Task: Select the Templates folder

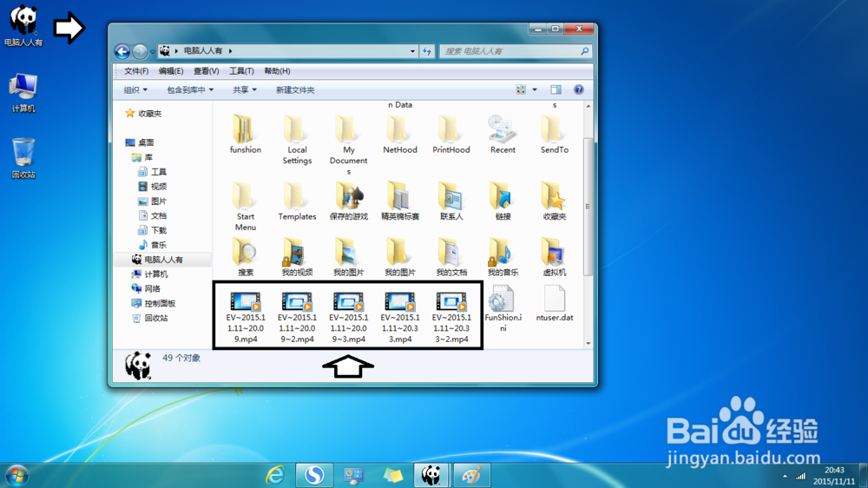Action: click(x=297, y=201)
